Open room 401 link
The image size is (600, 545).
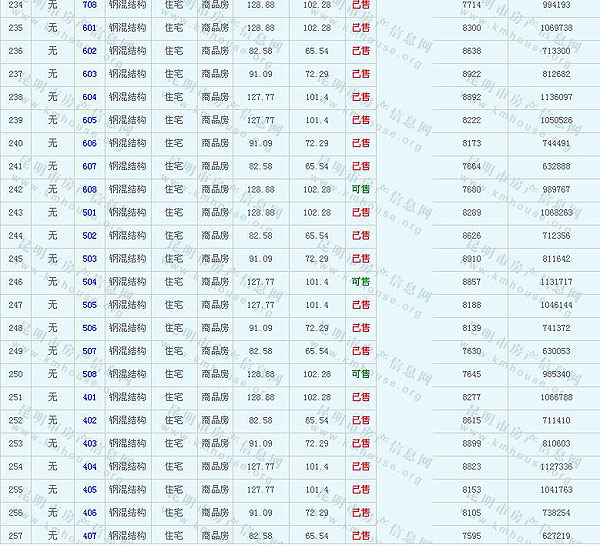pos(90,397)
